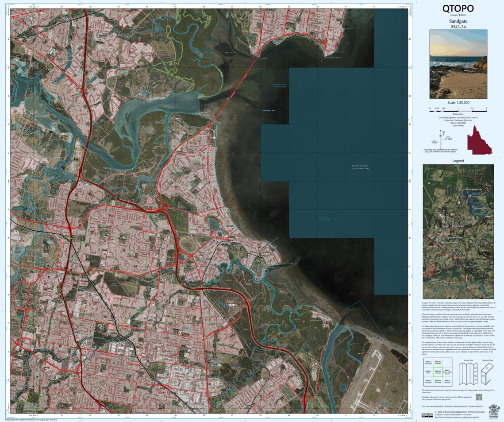Open the creativecommons.org licence link
The width and height of the screenshot is (504, 422).
(458, 417)
